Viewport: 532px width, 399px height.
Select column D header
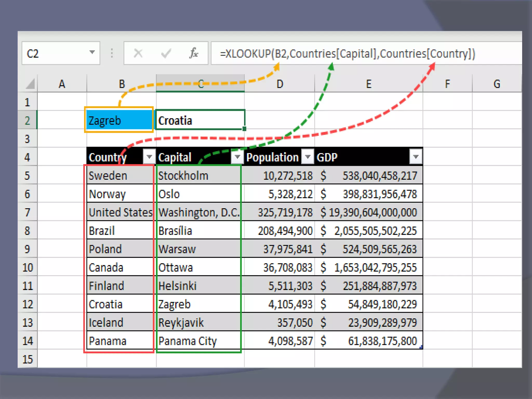click(x=280, y=84)
